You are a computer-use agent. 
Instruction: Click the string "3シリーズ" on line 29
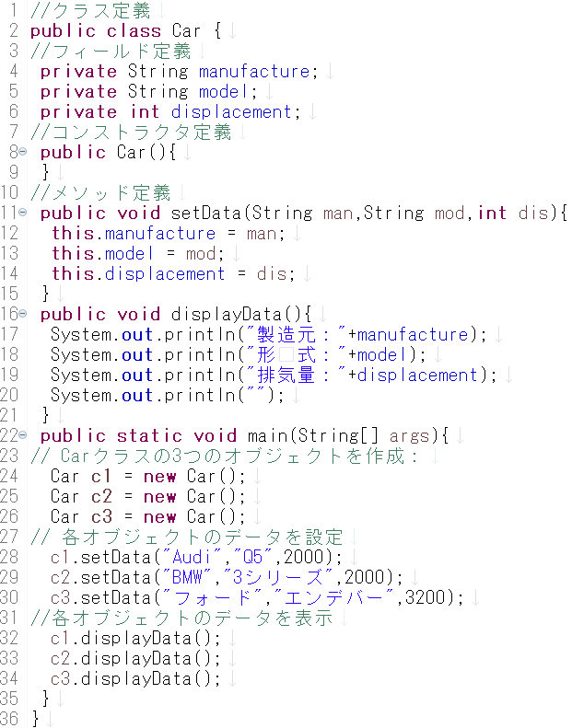[x=278, y=577]
